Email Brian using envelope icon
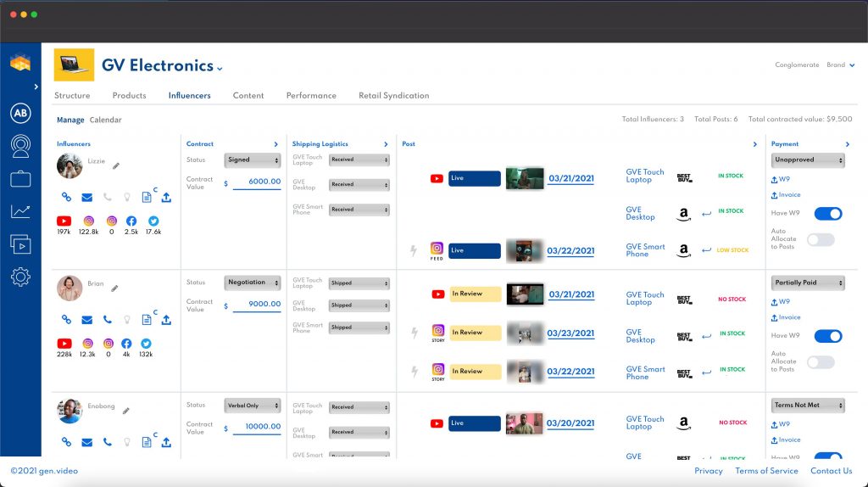The width and height of the screenshot is (868, 487). tap(87, 320)
